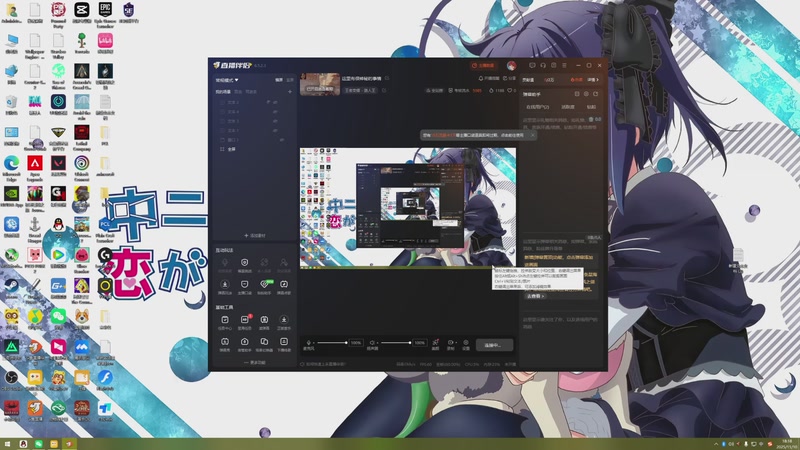Switch to the 贡献值 tab in right panel
Viewport: 800px width, 450px height.
528,80
